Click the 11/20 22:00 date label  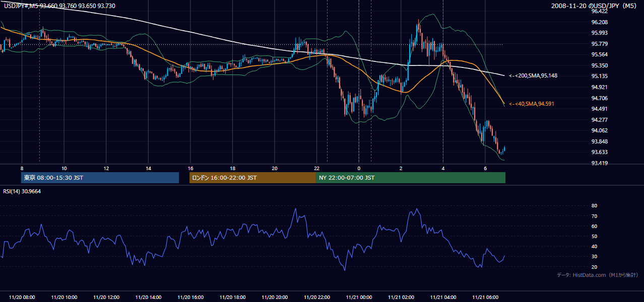coord(316,297)
